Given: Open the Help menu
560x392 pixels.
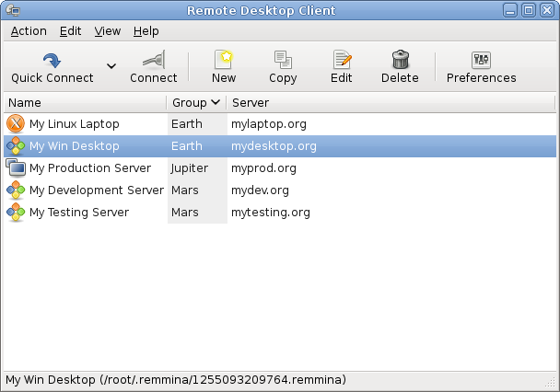Looking at the screenshot, I should click(x=146, y=30).
